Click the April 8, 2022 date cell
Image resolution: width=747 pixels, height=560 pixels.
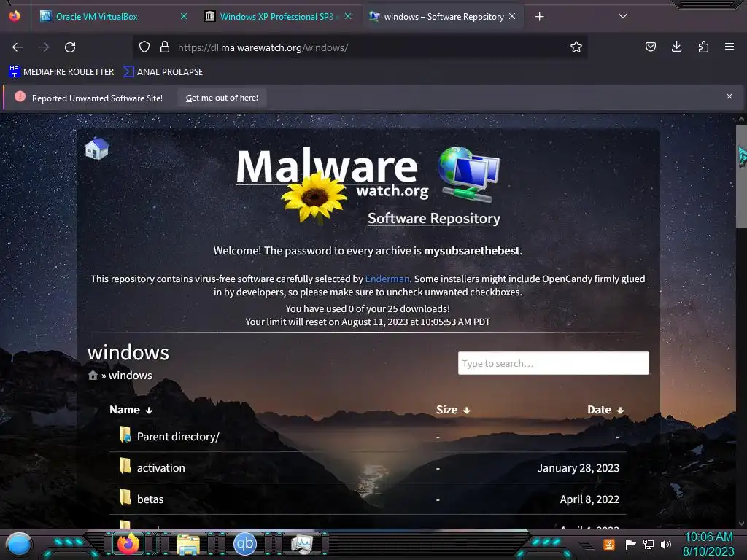[589, 499]
